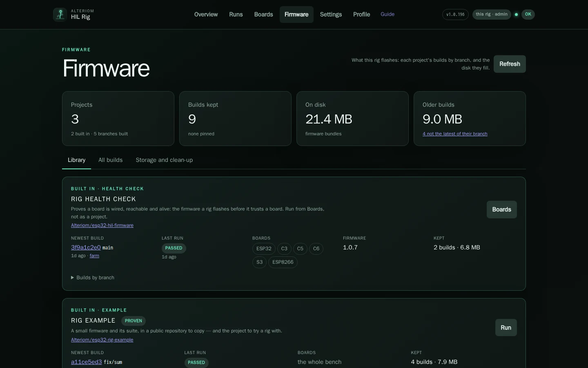Viewport: 588px width, 368px height.
Task: Select the C5 board chip
Action: 300,249
